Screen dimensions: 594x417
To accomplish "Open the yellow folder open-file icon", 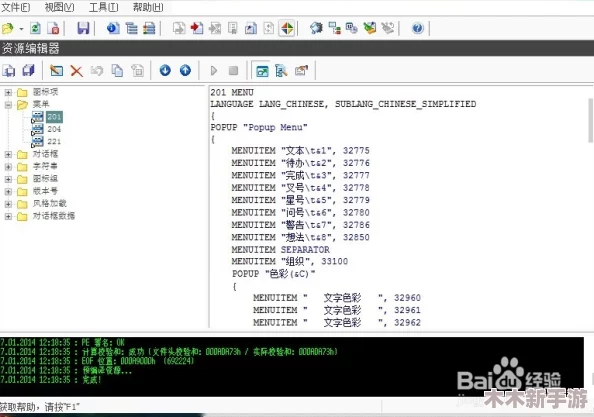I will point(8,28).
